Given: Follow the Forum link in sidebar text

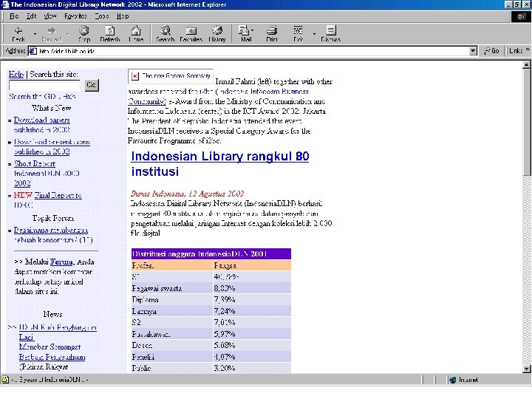Looking at the screenshot, I should (61, 262).
